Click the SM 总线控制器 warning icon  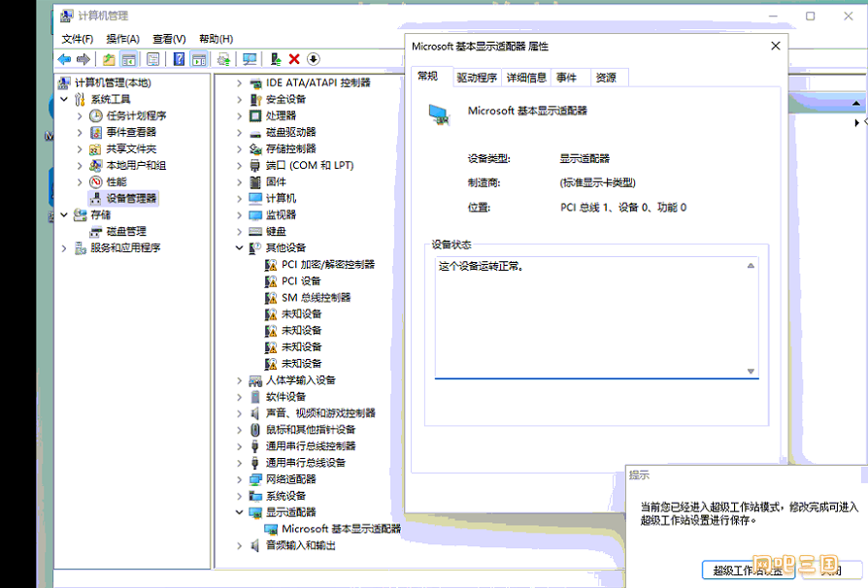(271, 298)
